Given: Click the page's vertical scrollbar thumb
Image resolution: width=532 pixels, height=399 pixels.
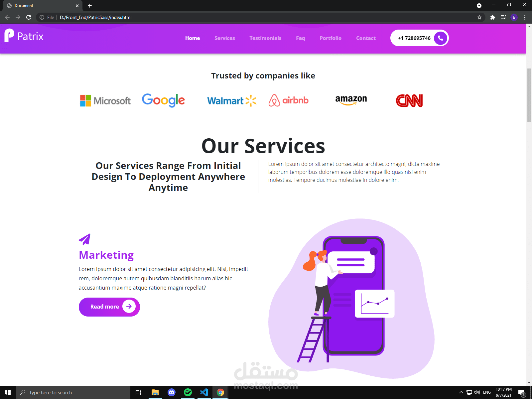Looking at the screenshot, I should pos(529,95).
